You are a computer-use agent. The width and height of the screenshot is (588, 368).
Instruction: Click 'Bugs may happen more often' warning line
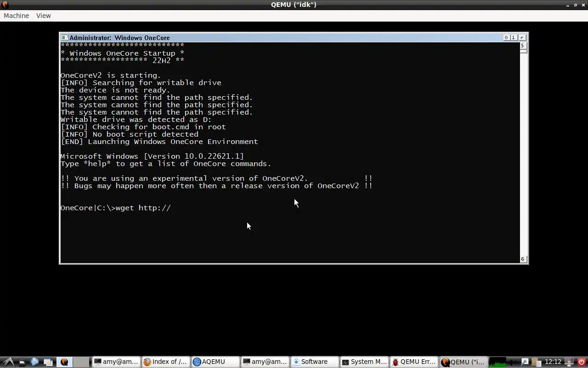(216, 186)
